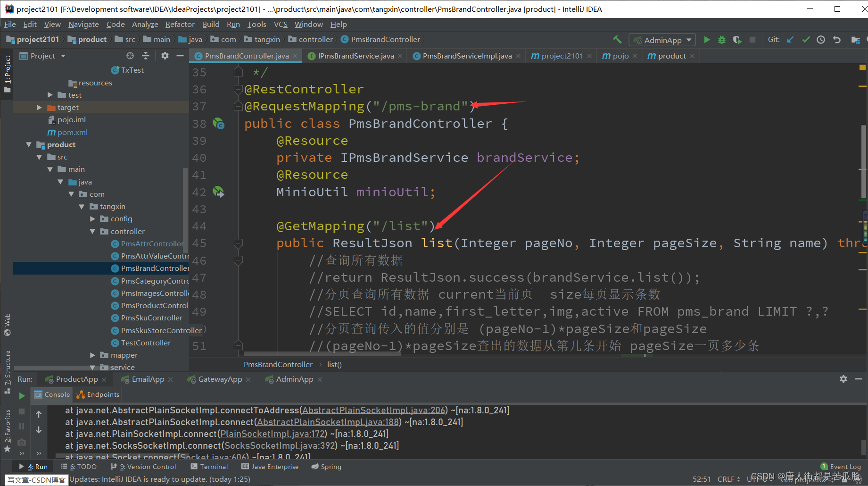
Task: Click the Git rollback arrow icon
Action: pos(836,40)
